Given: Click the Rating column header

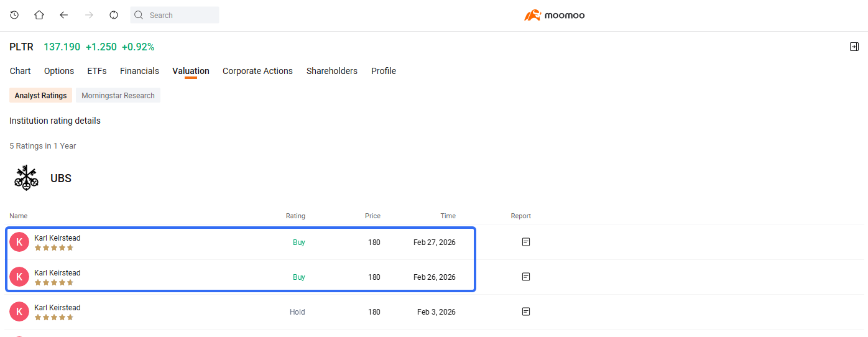Looking at the screenshot, I should pos(295,216).
